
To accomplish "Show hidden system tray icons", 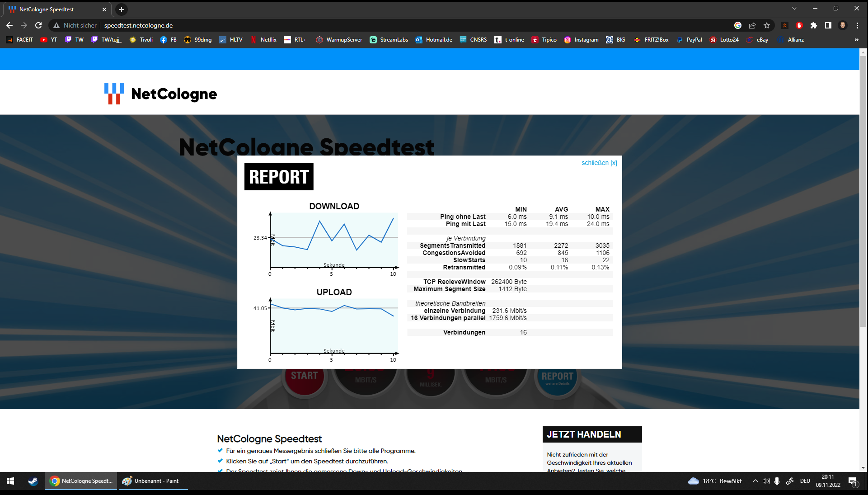I will point(755,481).
